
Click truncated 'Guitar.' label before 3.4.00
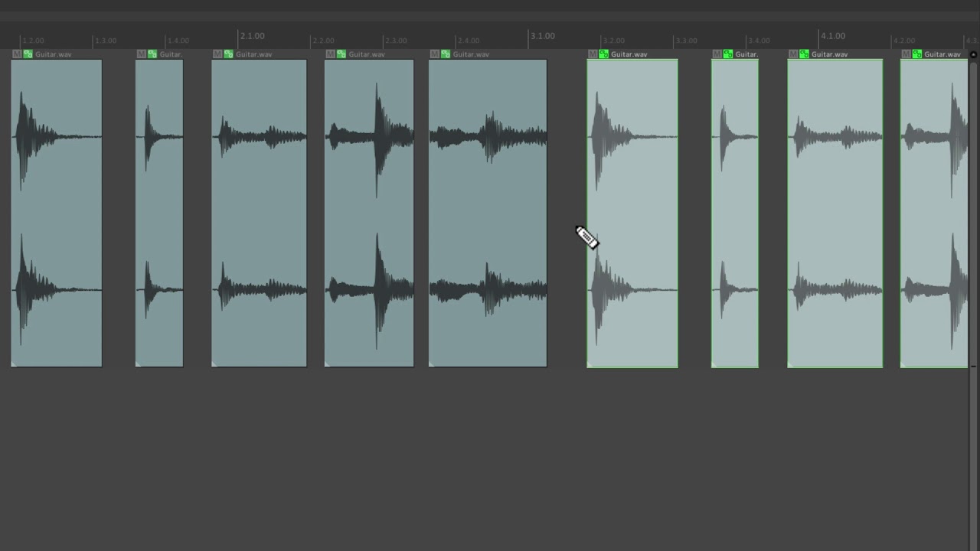(x=746, y=54)
